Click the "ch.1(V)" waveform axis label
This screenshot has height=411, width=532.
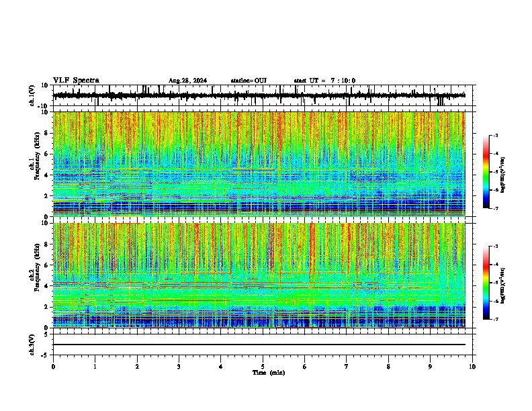pos(32,95)
